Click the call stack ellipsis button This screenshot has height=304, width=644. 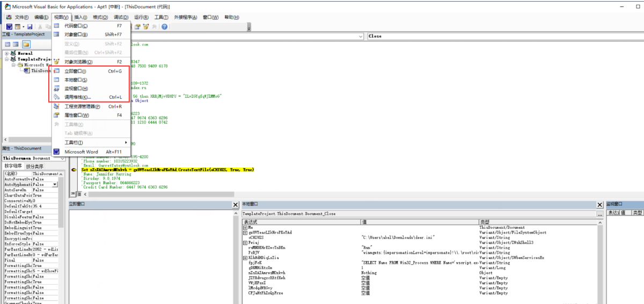coord(599,214)
